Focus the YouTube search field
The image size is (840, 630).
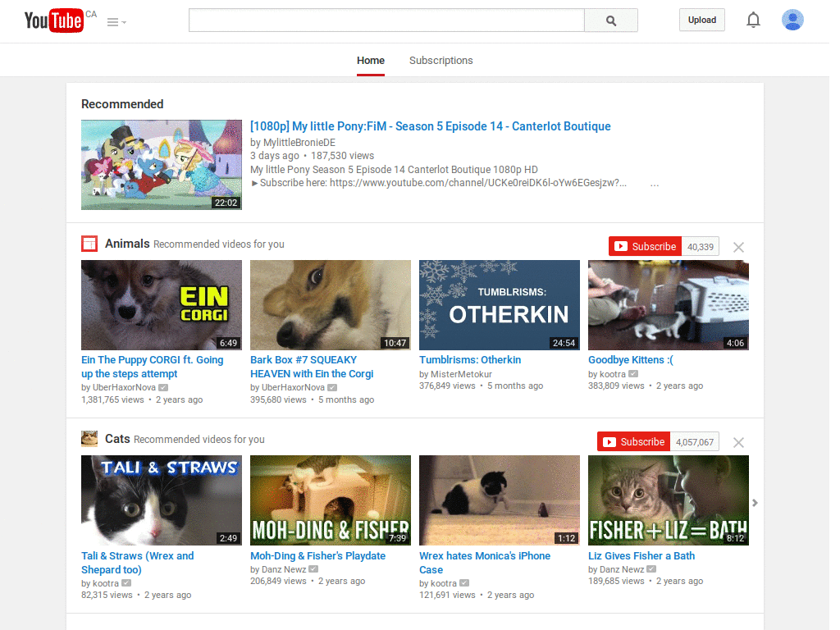386,21
